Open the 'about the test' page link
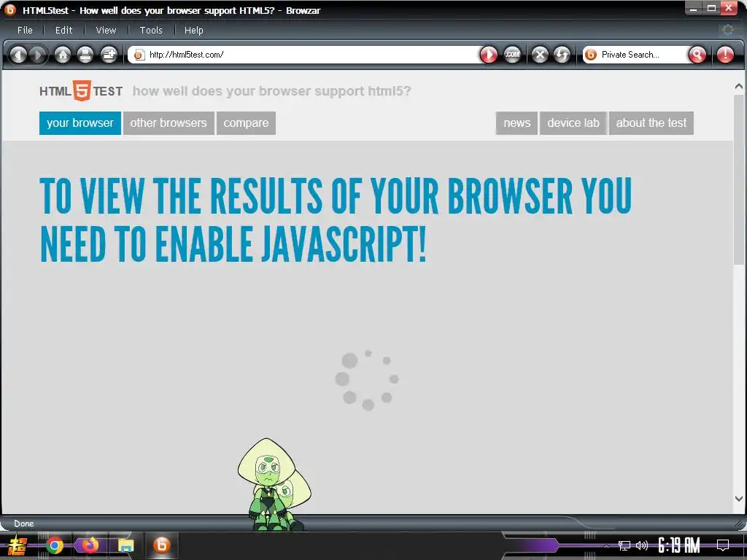Image resolution: width=747 pixels, height=560 pixels. (651, 122)
